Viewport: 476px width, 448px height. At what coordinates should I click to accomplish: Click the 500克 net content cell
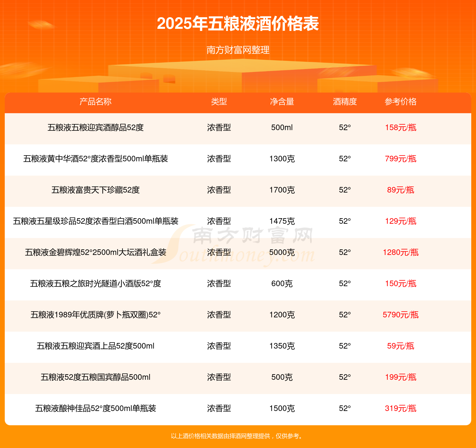[282, 377]
